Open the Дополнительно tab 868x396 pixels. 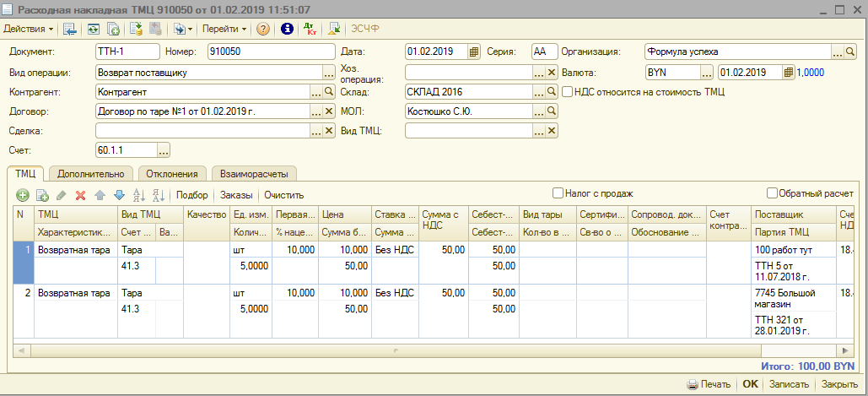click(x=91, y=173)
